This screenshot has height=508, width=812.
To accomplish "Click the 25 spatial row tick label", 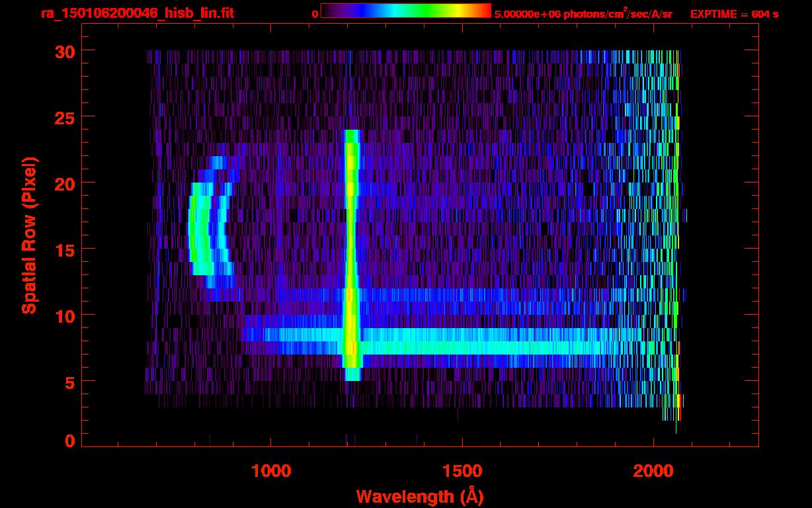I will coord(65,117).
